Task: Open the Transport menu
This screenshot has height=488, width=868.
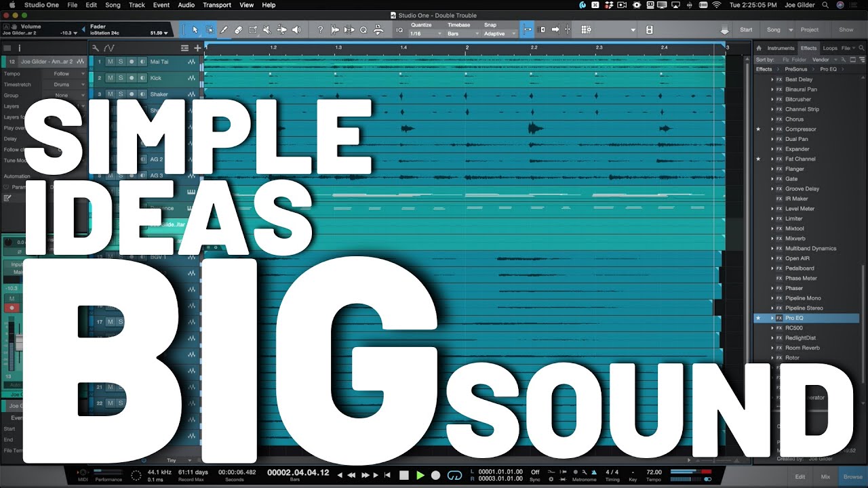Action: tap(217, 5)
